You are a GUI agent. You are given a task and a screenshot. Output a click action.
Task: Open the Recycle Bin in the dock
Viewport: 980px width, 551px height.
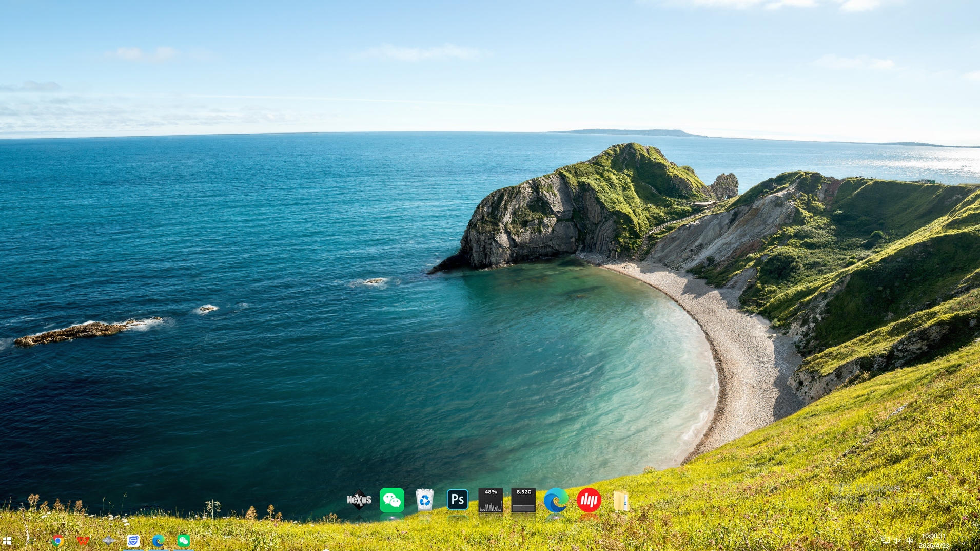point(424,500)
